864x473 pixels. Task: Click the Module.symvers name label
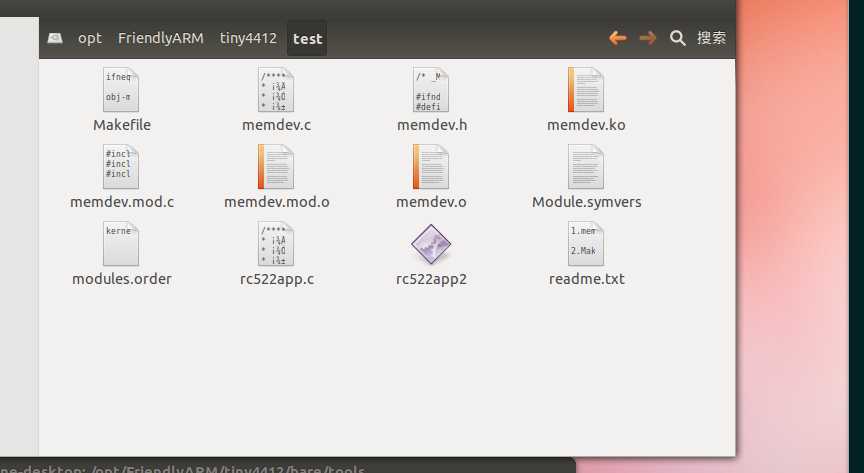click(x=586, y=202)
